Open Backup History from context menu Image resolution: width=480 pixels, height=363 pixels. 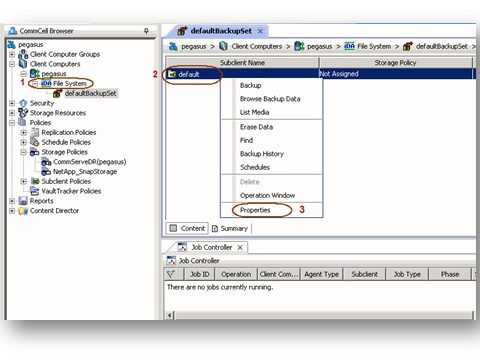[x=272, y=154]
